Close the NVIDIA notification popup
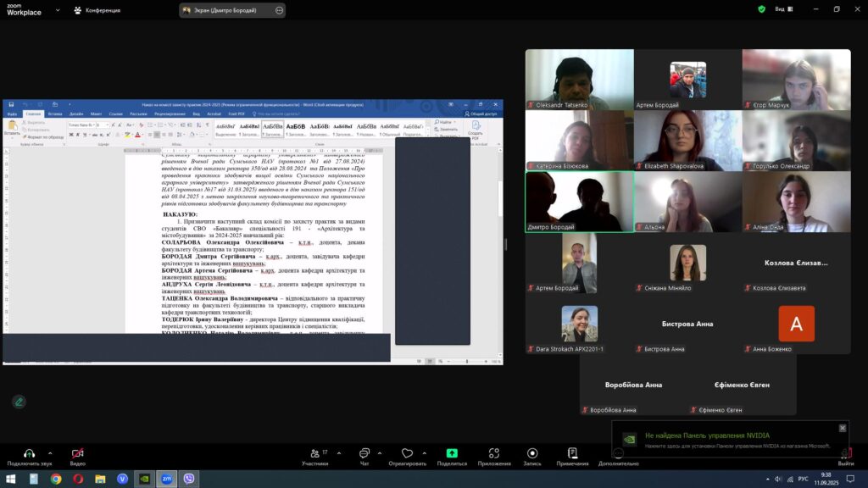This screenshot has height=488, width=868. click(x=843, y=428)
